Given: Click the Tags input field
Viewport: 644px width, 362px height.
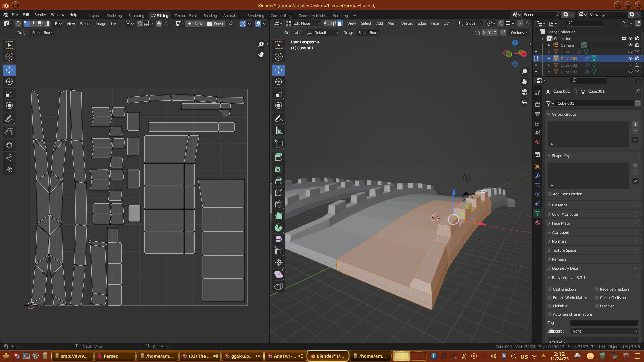Looking at the screenshot, I should (x=604, y=323).
